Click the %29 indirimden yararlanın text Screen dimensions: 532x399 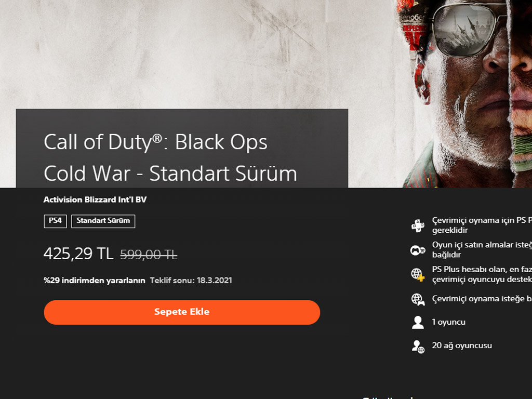(x=95, y=281)
